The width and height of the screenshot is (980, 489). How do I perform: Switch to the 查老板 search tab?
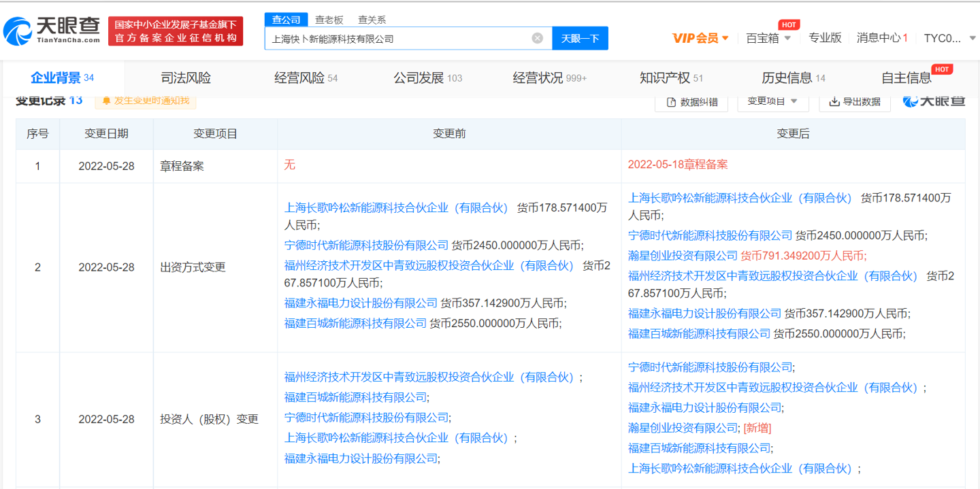(329, 20)
